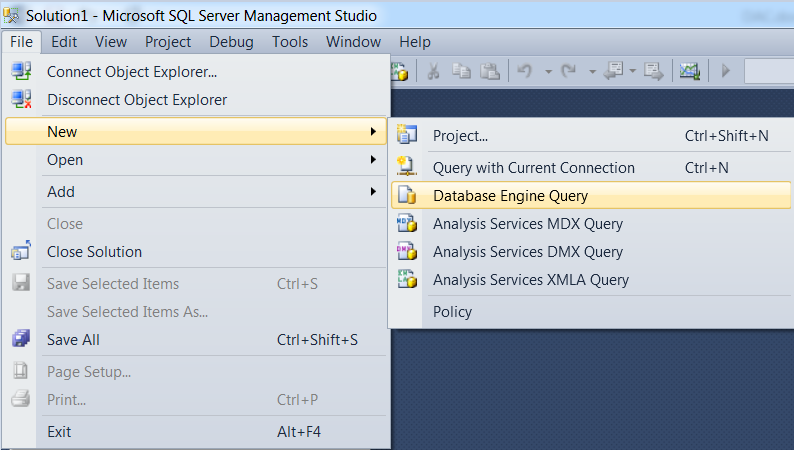Click the Print printer icon
Screen dimensions: 794x450
click(x=21, y=399)
